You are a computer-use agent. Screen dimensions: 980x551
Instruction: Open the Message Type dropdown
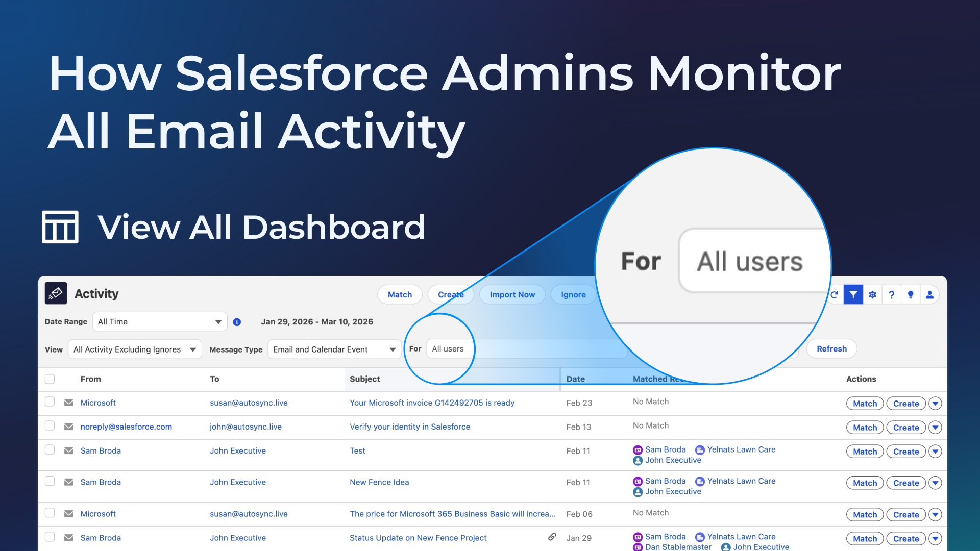pos(334,349)
